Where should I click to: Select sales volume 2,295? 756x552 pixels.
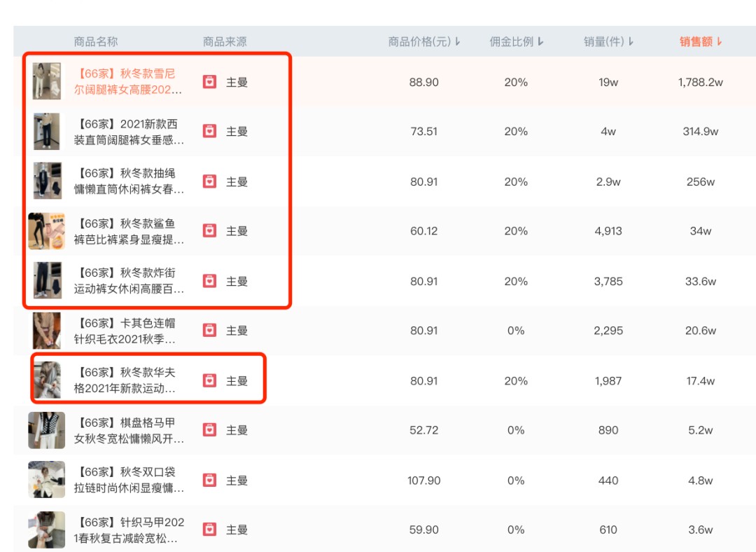(x=608, y=331)
